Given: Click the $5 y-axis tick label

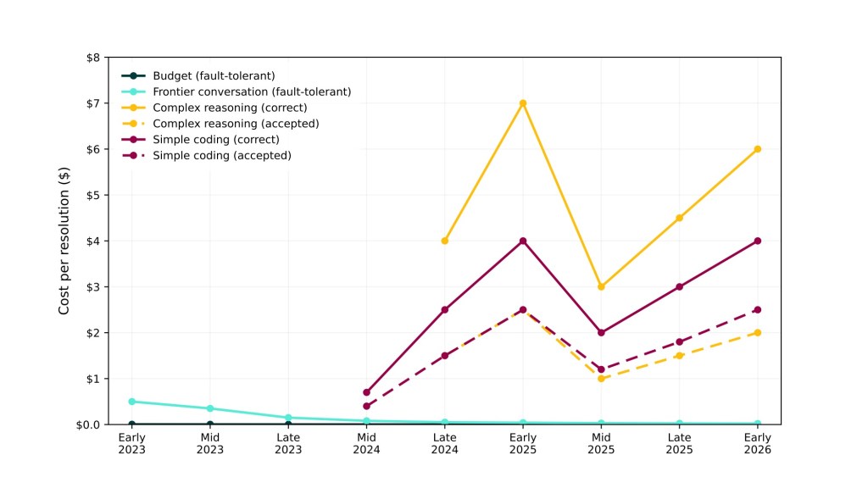Looking at the screenshot, I should point(93,196).
